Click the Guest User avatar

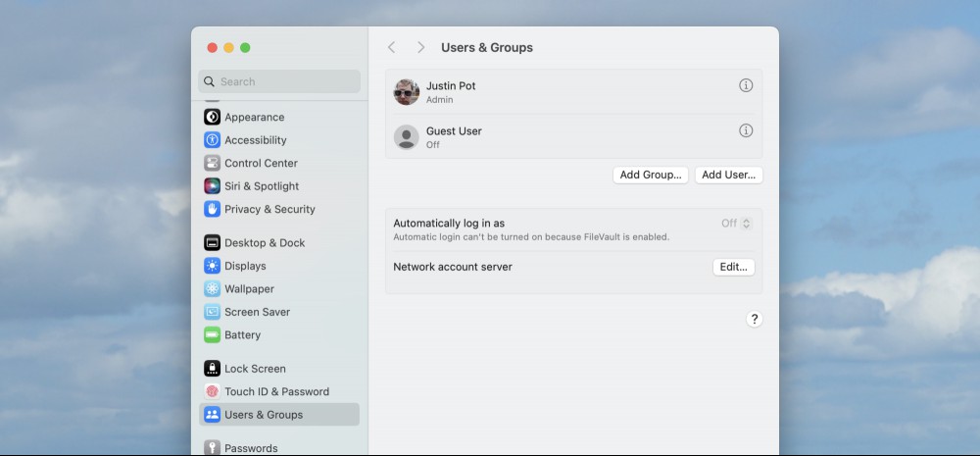tap(407, 137)
